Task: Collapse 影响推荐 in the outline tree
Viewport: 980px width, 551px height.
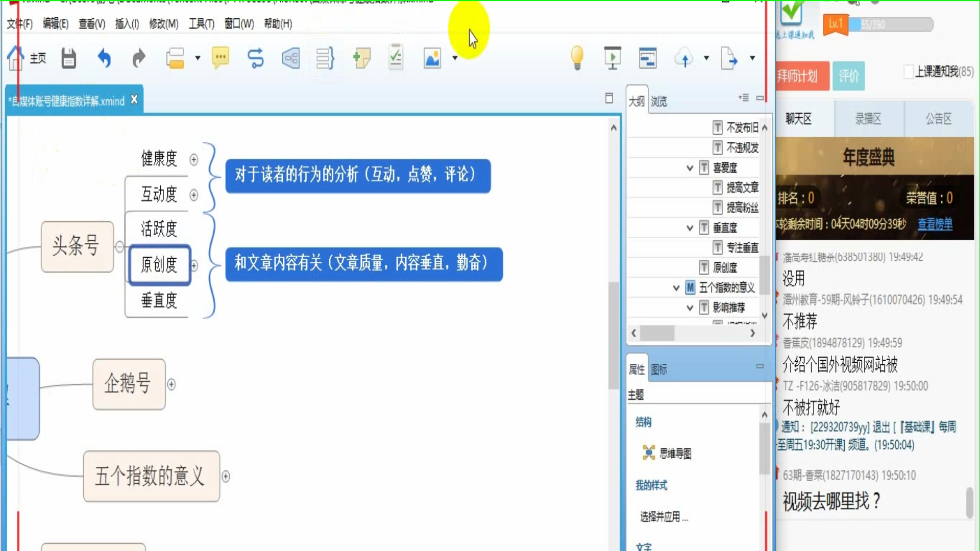Action: tap(690, 308)
